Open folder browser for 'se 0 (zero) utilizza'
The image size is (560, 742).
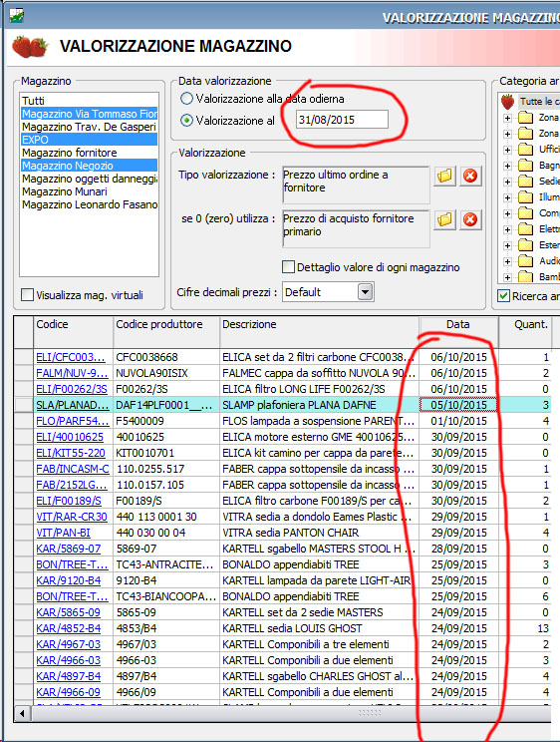click(444, 220)
